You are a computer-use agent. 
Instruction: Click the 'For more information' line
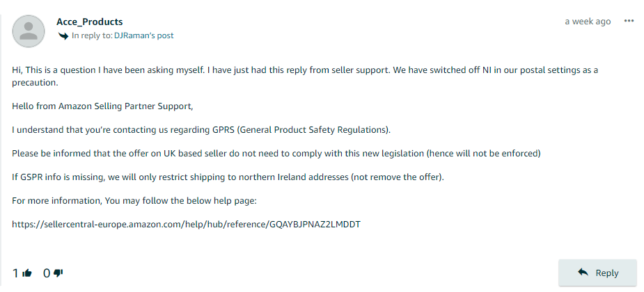tap(134, 201)
